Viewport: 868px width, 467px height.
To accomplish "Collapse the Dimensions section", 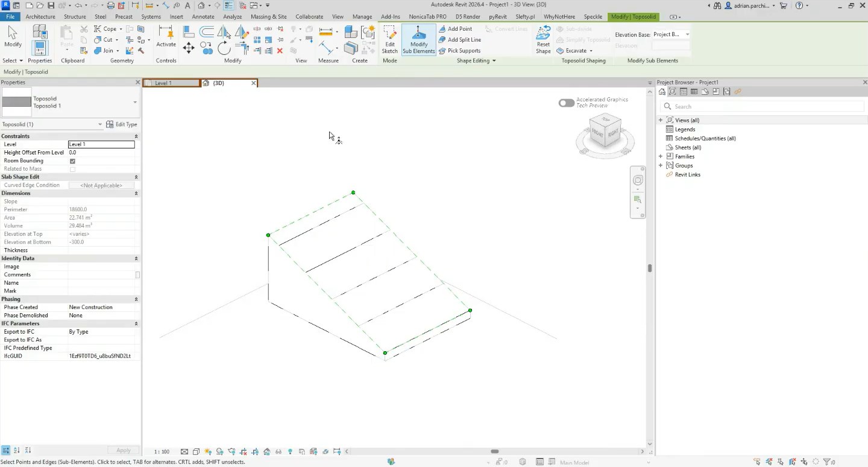I will tap(136, 193).
